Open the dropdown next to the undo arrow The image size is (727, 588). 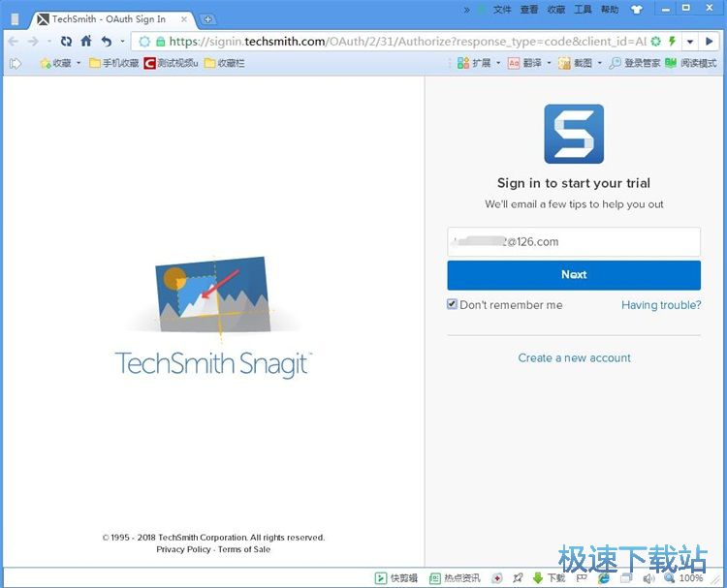point(122,42)
